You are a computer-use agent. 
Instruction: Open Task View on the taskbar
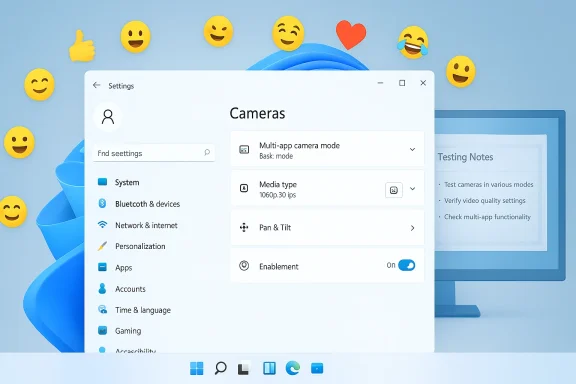[244, 369]
